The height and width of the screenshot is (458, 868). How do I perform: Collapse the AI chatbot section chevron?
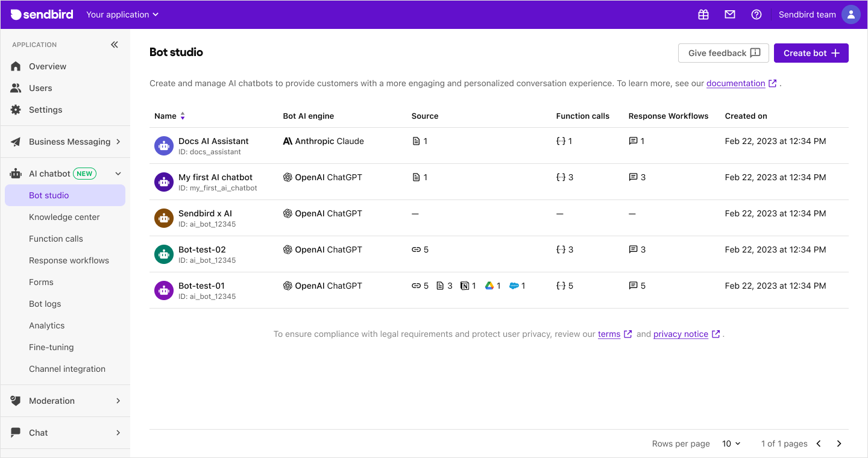click(118, 174)
